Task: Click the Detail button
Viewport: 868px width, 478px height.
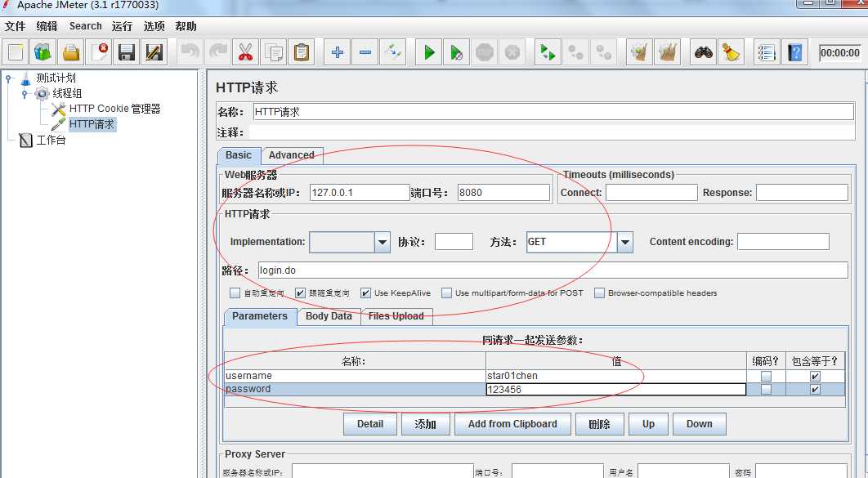Action: tap(370, 424)
